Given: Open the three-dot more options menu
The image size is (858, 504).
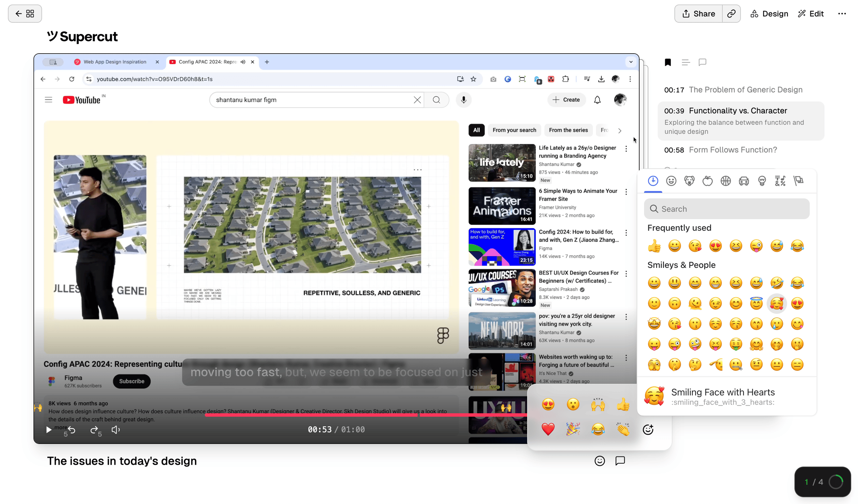Looking at the screenshot, I should (842, 14).
